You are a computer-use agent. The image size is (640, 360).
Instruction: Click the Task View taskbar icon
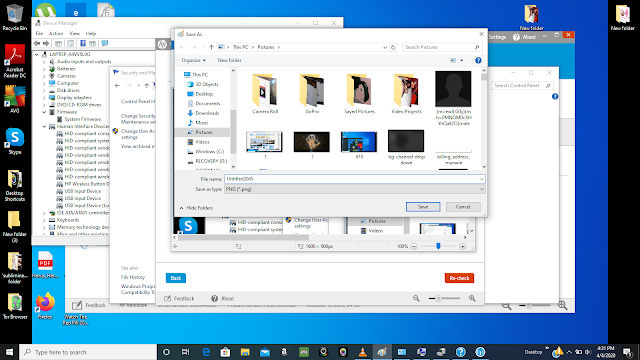[185, 352]
